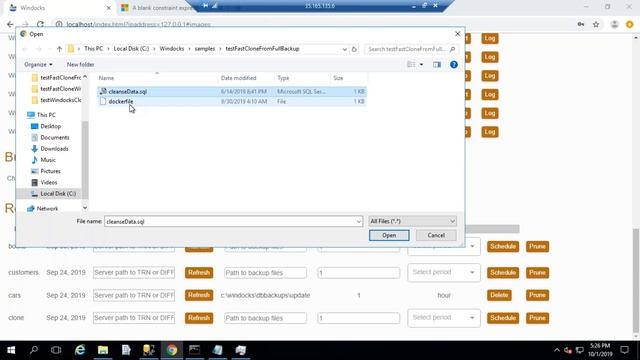Open Task View from taskbar

tap(56, 350)
